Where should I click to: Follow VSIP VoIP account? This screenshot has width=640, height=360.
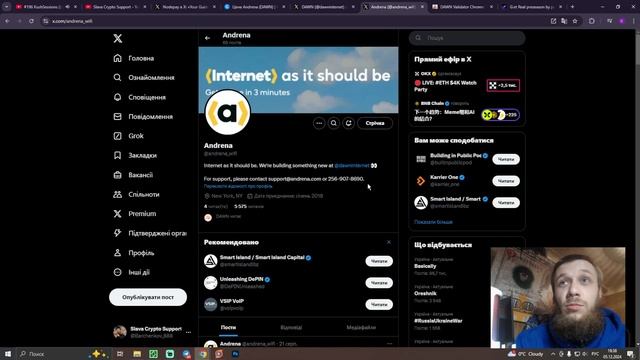379,304
